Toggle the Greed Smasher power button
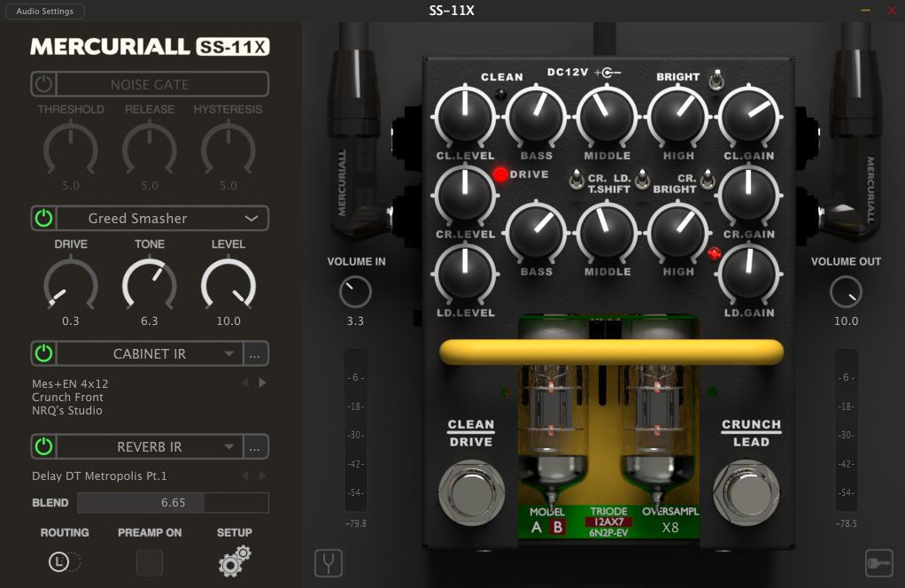Image resolution: width=905 pixels, height=588 pixels. pos(44,218)
